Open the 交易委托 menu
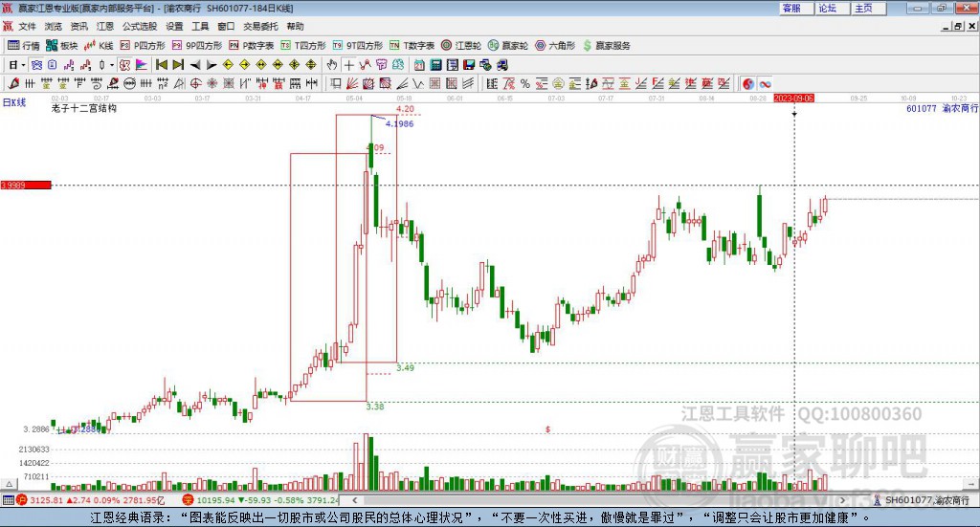 [x=260, y=26]
